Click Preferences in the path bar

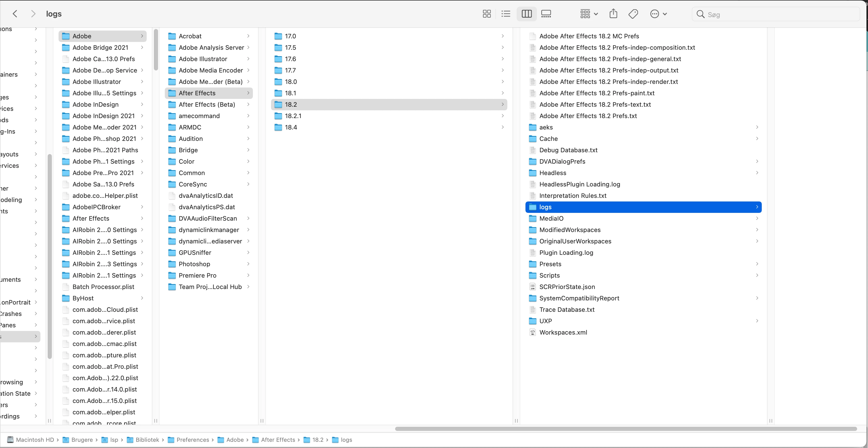(x=193, y=439)
